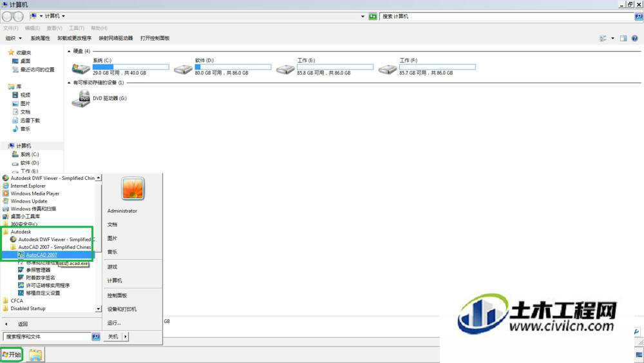Select the 软件 (D:) drive under 硬盘
This screenshot has width=644, height=363.
222,66
